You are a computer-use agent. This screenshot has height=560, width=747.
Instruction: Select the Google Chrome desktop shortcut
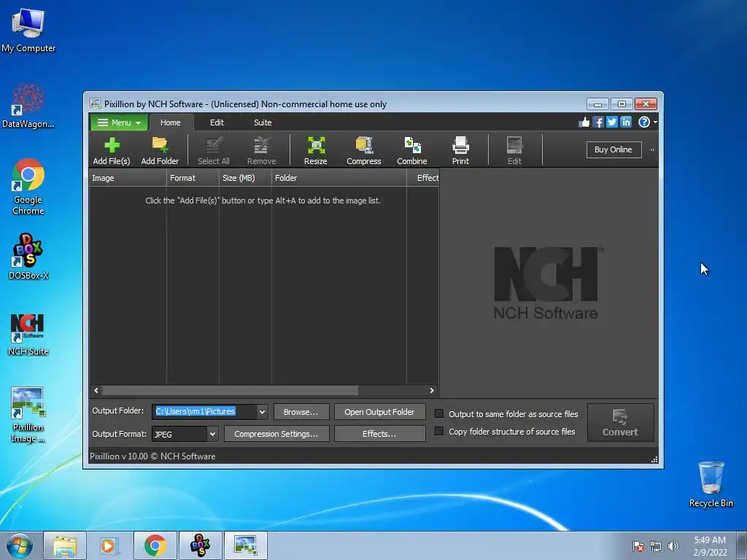(28, 187)
